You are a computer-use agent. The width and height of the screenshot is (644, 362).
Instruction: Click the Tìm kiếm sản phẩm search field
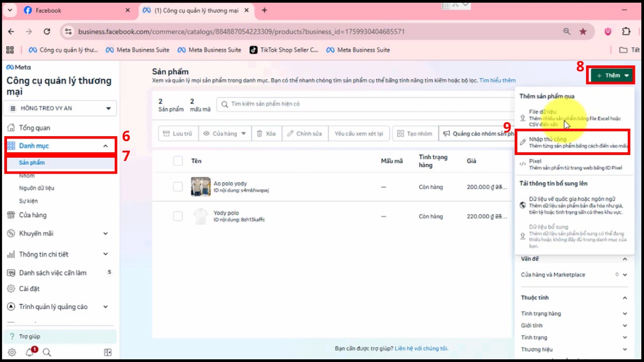click(x=365, y=104)
